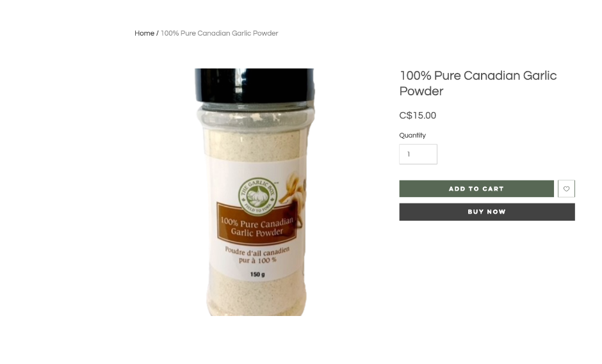Click the product title heading
The height and width of the screenshot is (364, 602).
click(478, 83)
